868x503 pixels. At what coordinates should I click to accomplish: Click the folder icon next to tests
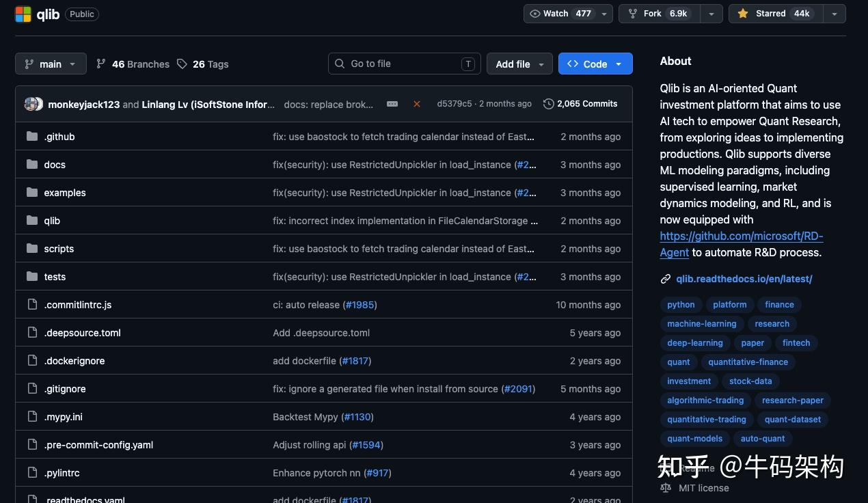32,277
